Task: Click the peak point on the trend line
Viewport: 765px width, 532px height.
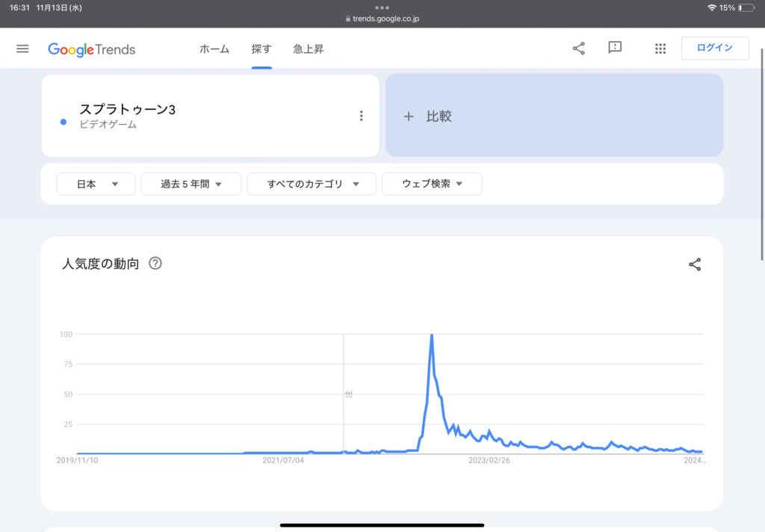Action: pyautogui.click(x=432, y=335)
